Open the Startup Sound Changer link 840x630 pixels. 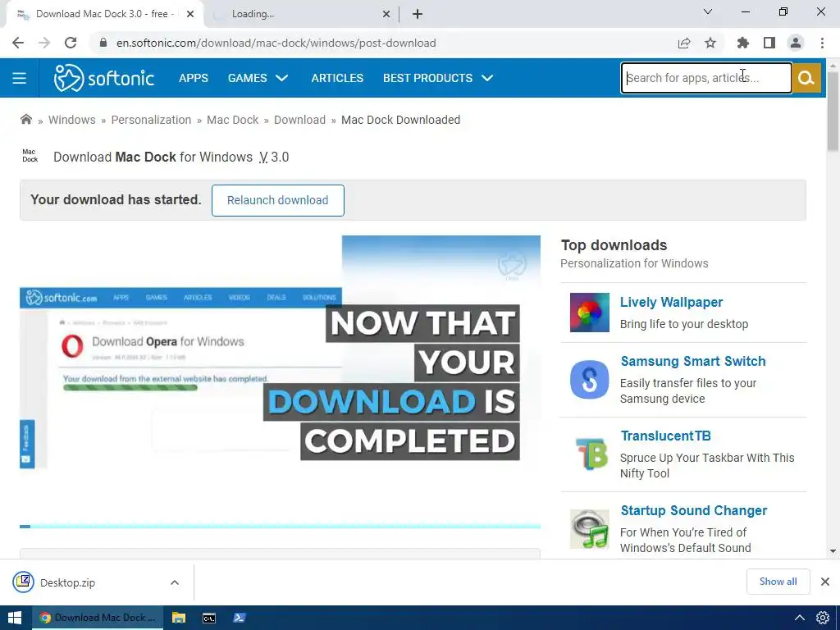click(694, 510)
